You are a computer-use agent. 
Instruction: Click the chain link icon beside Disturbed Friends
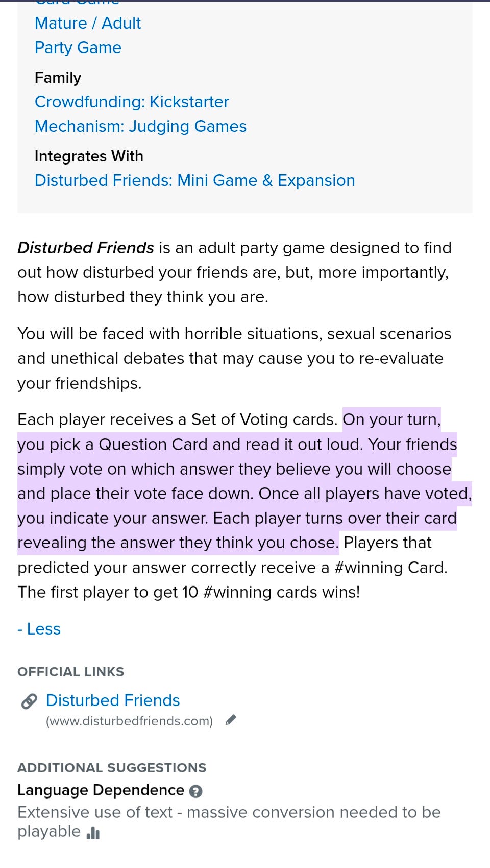tap(29, 701)
